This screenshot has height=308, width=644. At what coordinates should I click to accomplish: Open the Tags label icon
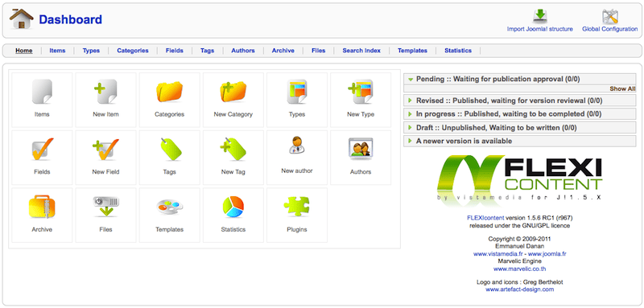tap(170, 150)
